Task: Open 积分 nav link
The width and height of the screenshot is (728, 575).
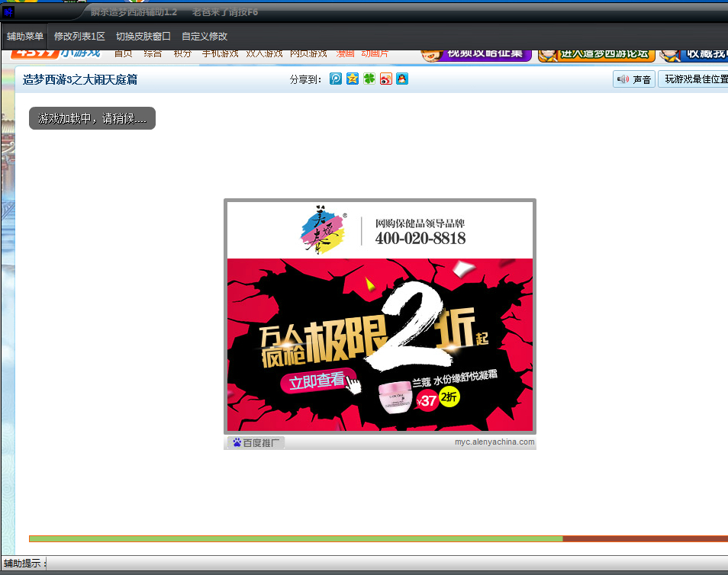Action: coord(182,53)
